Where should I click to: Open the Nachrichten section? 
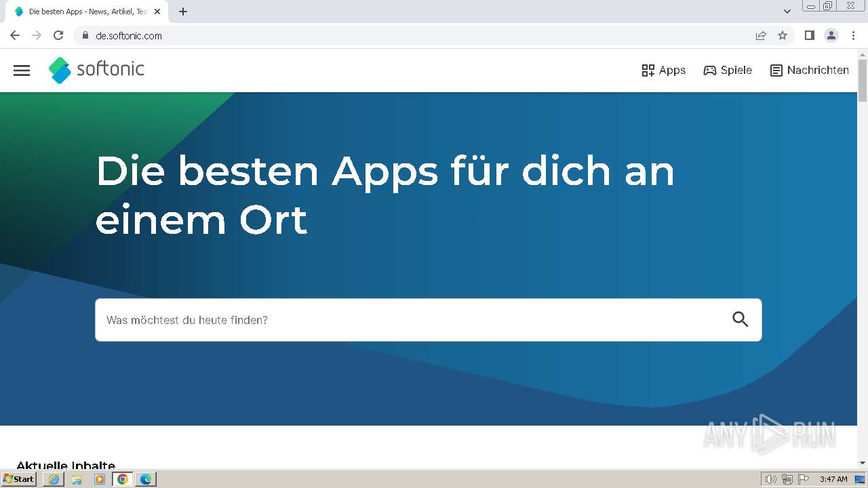point(809,70)
